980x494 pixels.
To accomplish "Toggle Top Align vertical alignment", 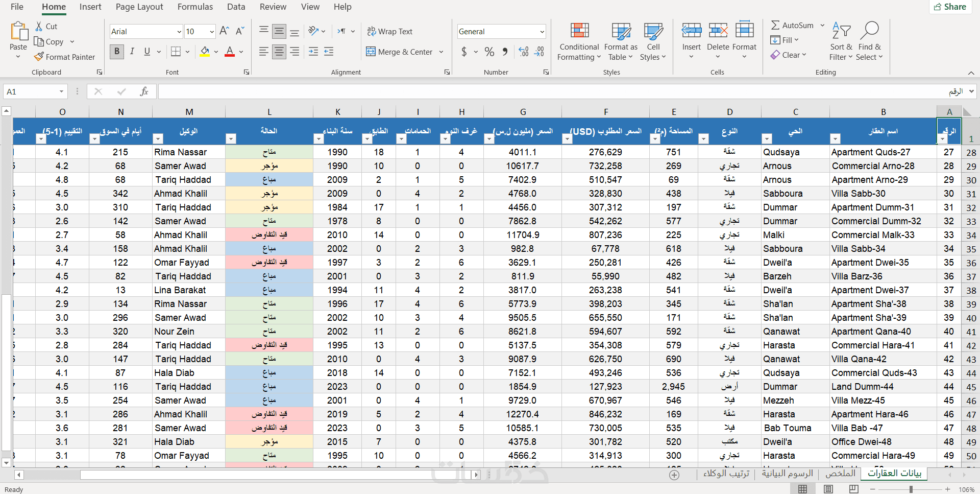I will coord(264,30).
